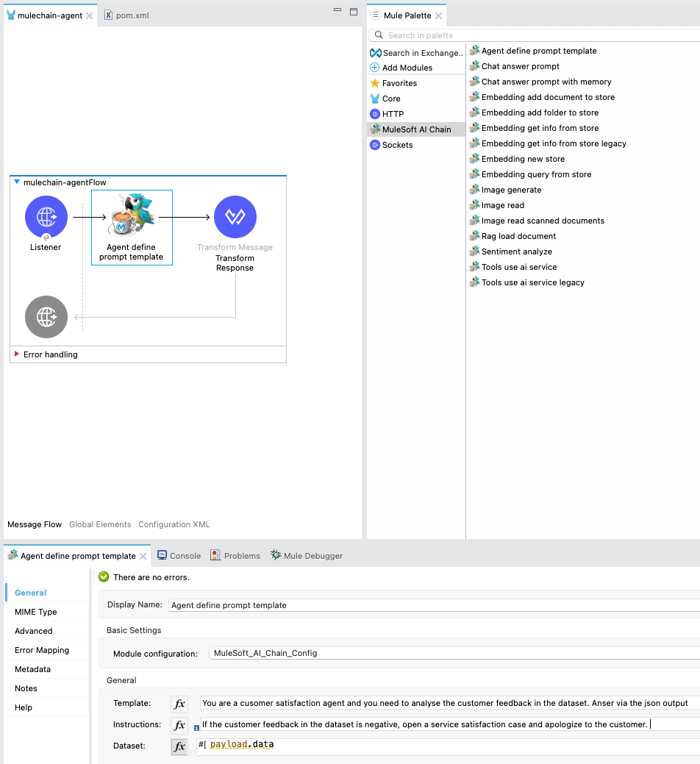
Task: Switch to the pom.xml editor tab
Action: [132, 15]
